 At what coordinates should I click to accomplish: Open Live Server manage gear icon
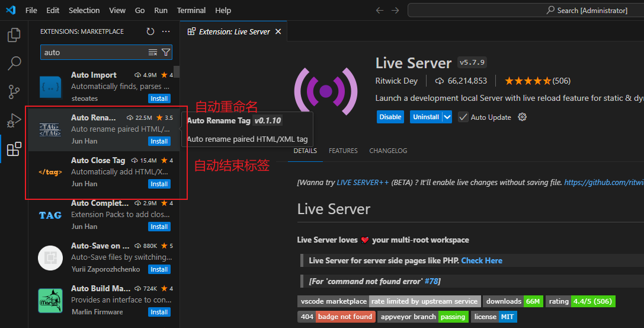(x=522, y=117)
